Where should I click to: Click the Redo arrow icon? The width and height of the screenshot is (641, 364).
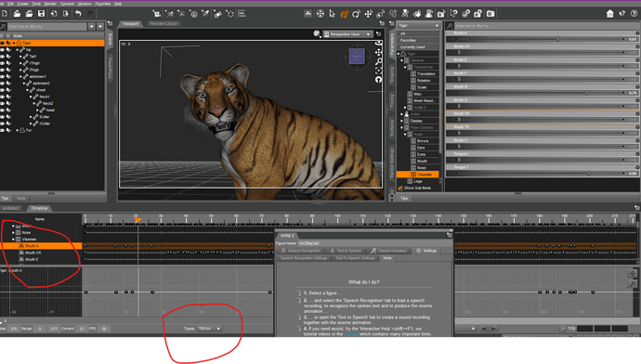click(x=90, y=14)
